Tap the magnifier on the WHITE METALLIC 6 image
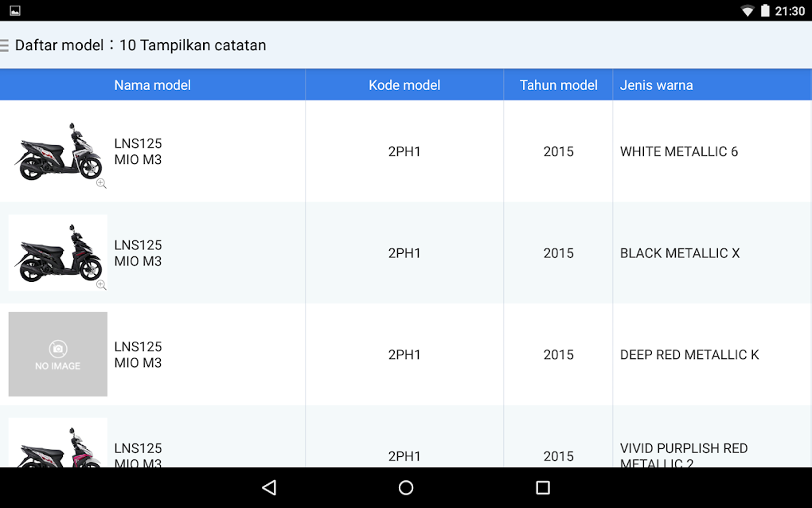812x508 pixels. (101, 183)
